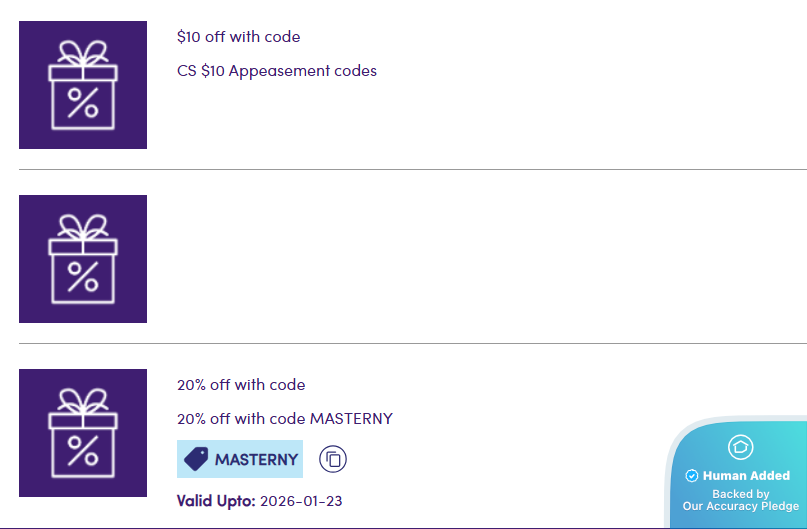Click the checkmark icon beside Human Added

(x=691, y=476)
